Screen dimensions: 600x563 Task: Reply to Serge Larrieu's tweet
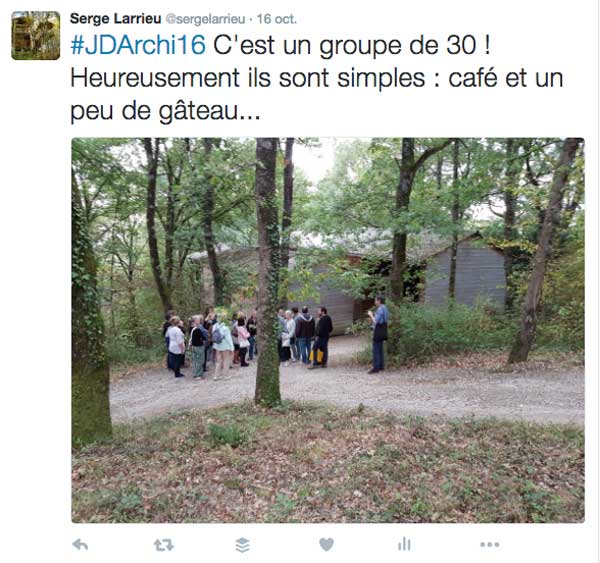click(x=80, y=544)
